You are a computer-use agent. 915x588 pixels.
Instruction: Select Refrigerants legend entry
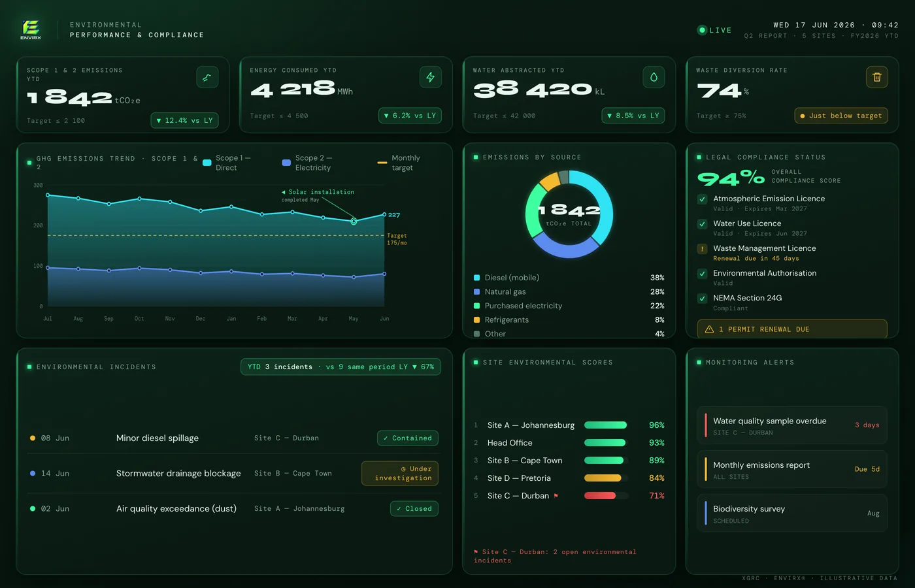point(569,320)
